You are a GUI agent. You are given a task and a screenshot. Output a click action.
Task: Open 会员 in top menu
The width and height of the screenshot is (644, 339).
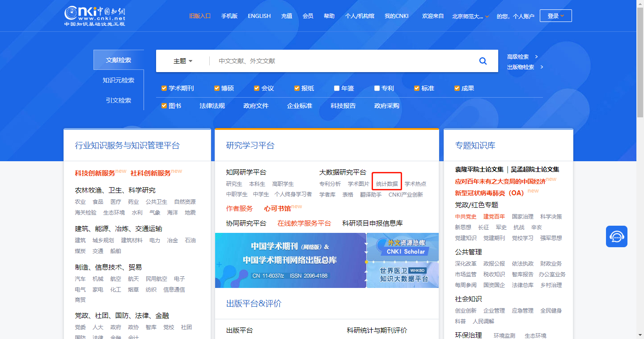308,16
